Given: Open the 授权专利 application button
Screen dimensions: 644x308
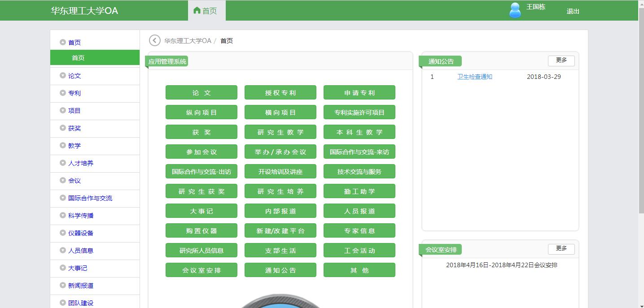Looking at the screenshot, I should pos(280,93).
